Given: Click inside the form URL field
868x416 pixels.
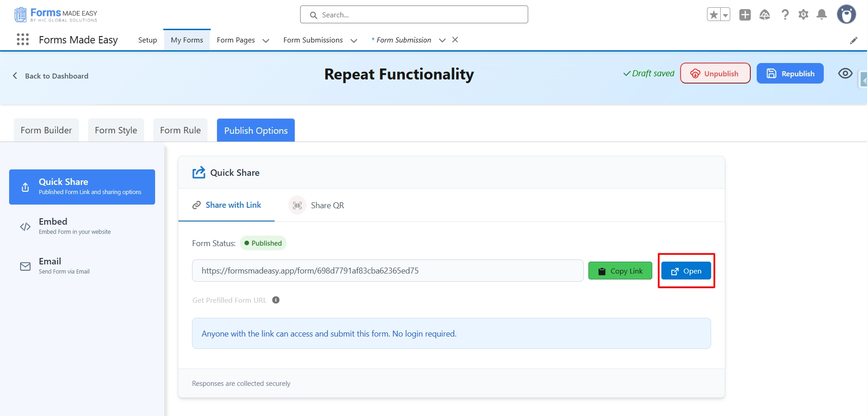Looking at the screenshot, I should pos(387,271).
